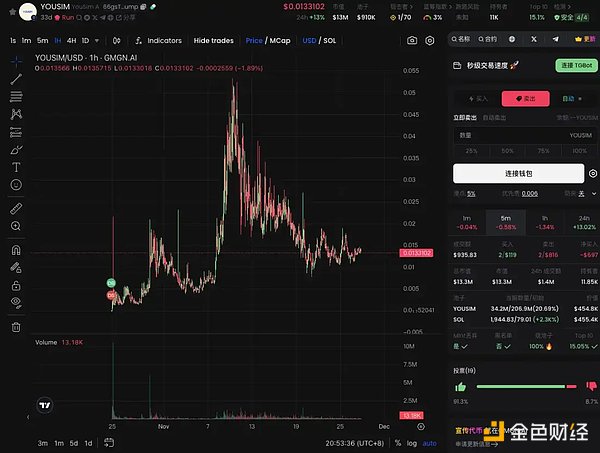Open candlestick chart type selector
The width and height of the screenshot is (600, 453).
(117, 41)
